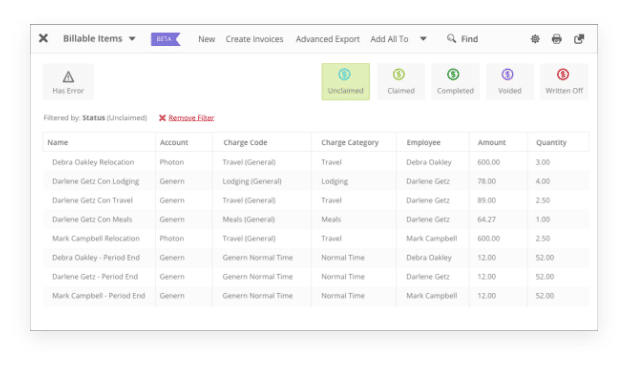Viewport: 628px width, 367px height.
Task: Click the print icon
Action: 557,39
